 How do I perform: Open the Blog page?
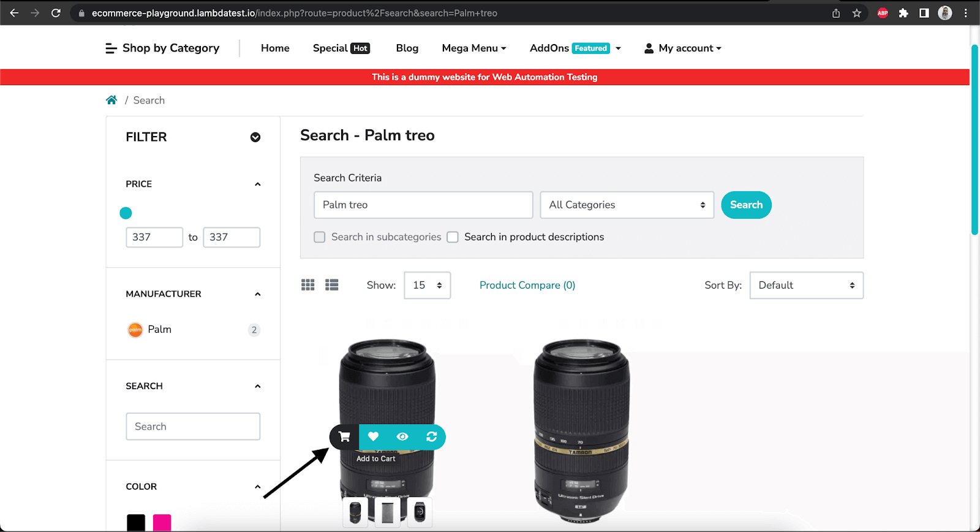(407, 48)
